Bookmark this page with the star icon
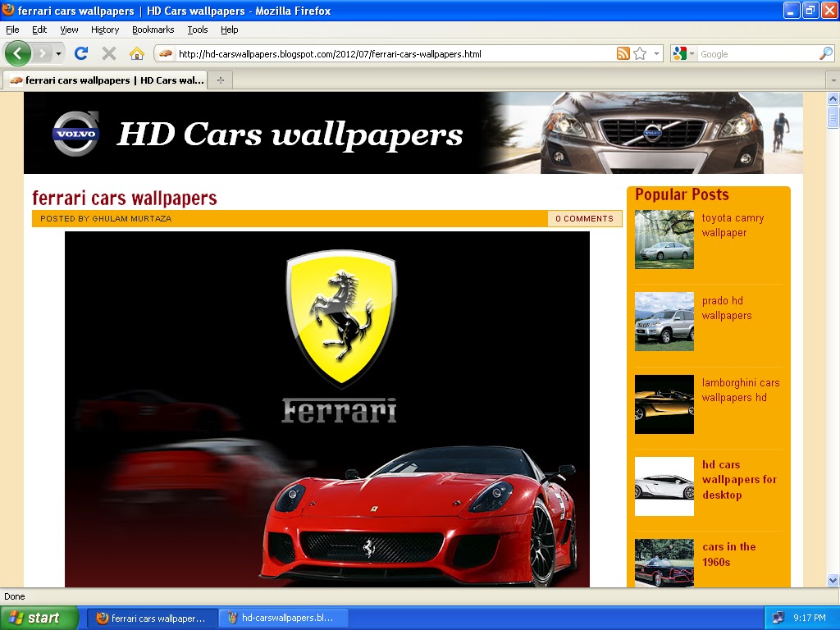Viewport: 840px width, 630px height. pos(640,53)
